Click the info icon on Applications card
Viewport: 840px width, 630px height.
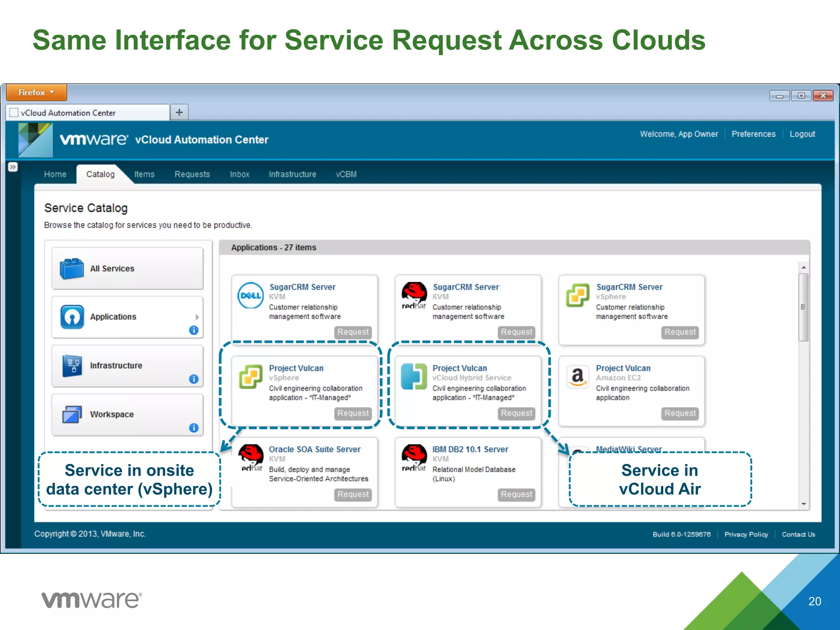[x=194, y=330]
